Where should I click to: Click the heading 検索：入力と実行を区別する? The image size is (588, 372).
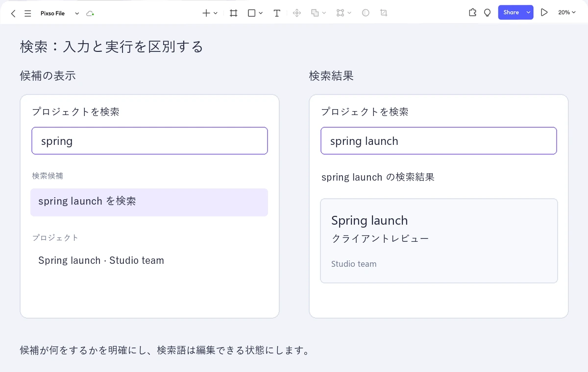(x=112, y=47)
